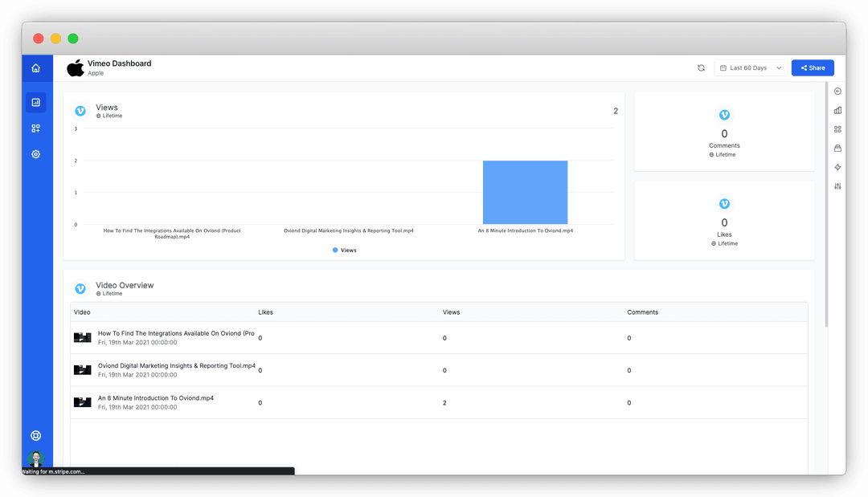This screenshot has width=868, height=497.
Task: Open An 8 Minute Introduction To Oviond.mp4 row
Action: (x=439, y=402)
